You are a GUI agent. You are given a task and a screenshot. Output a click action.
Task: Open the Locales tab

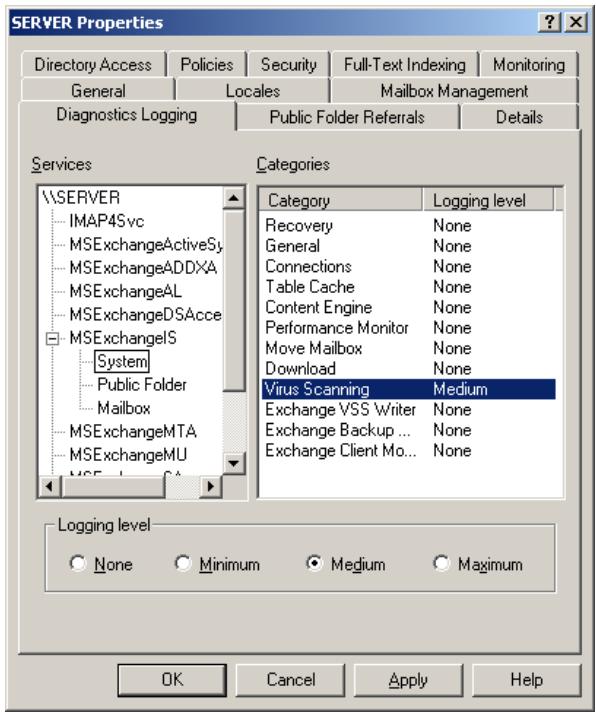click(253, 90)
